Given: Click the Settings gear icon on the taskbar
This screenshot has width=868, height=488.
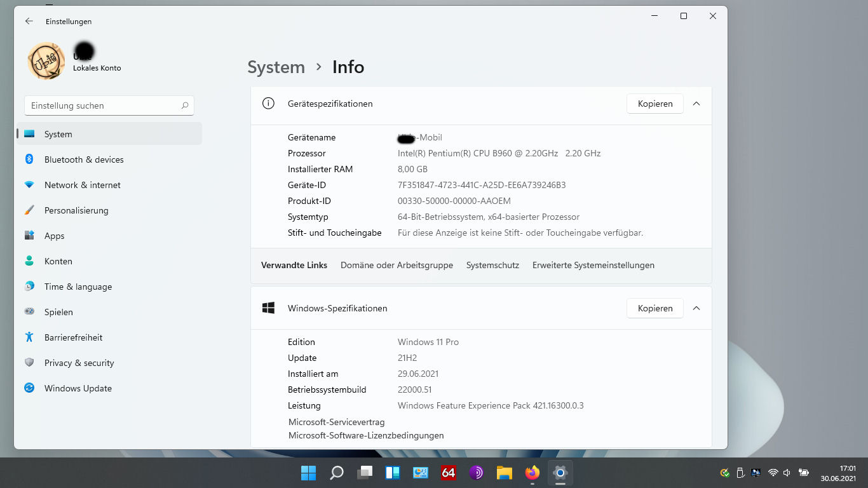Looking at the screenshot, I should (560, 473).
